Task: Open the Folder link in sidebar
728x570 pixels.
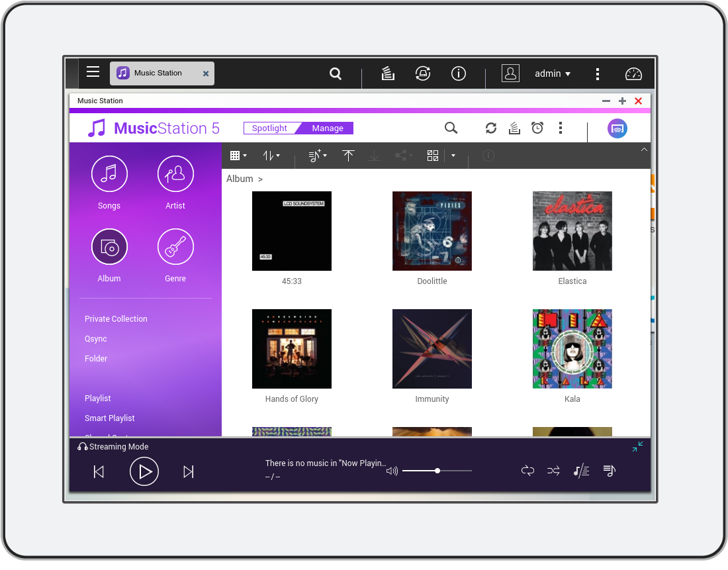Action: 96,359
